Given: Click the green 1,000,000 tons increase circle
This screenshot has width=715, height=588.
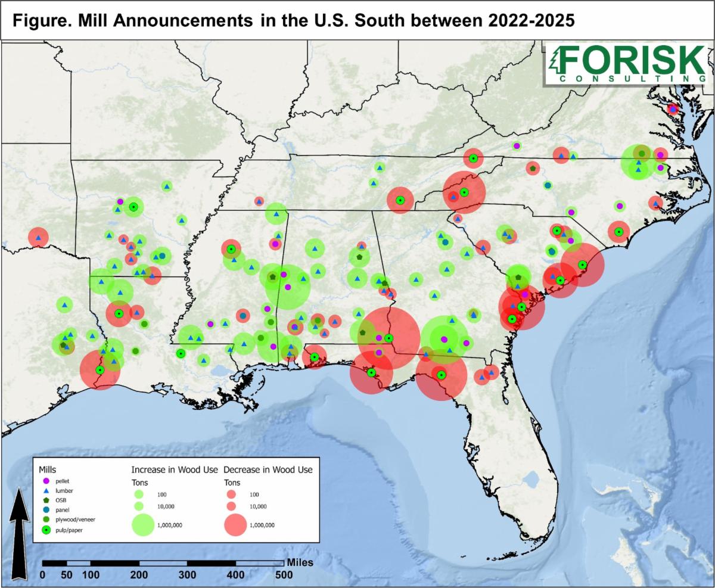Looking at the screenshot, I should (x=142, y=525).
